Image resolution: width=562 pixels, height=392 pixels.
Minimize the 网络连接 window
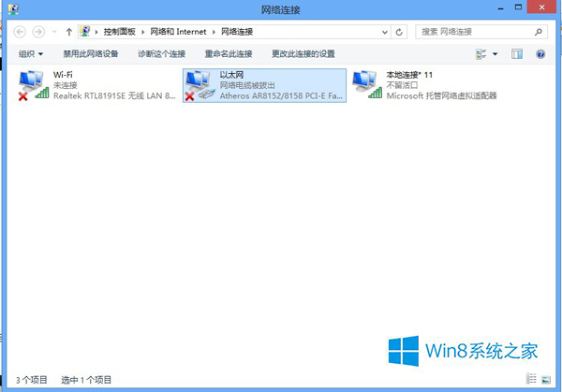click(501, 7)
